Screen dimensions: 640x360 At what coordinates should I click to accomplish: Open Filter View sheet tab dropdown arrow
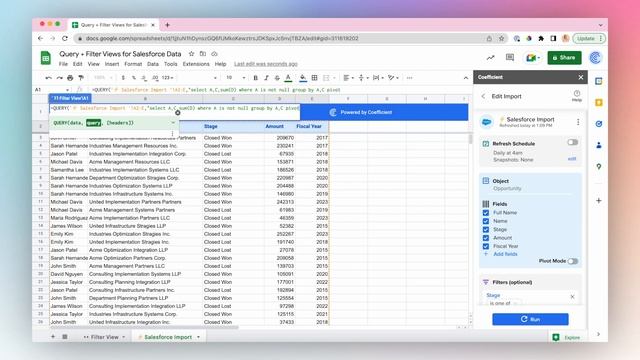click(x=124, y=337)
